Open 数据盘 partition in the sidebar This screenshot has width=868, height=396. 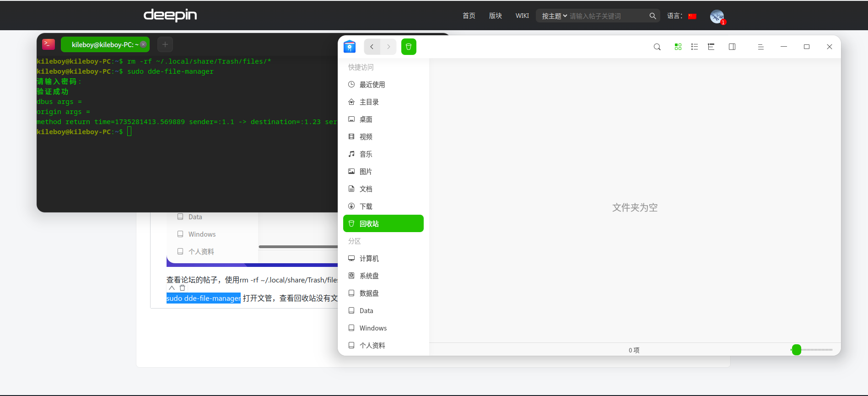pos(383,293)
